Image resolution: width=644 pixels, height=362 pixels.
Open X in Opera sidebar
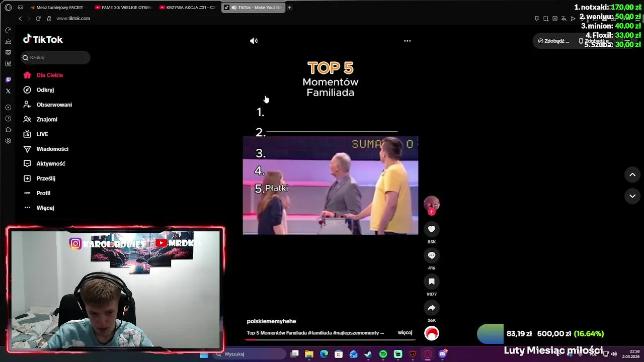(x=8, y=91)
